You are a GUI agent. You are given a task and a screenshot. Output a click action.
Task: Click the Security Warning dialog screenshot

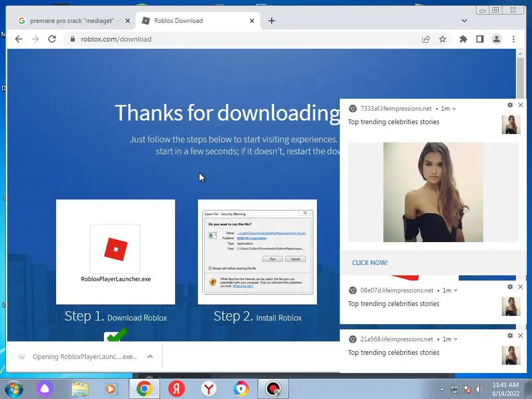click(x=257, y=252)
